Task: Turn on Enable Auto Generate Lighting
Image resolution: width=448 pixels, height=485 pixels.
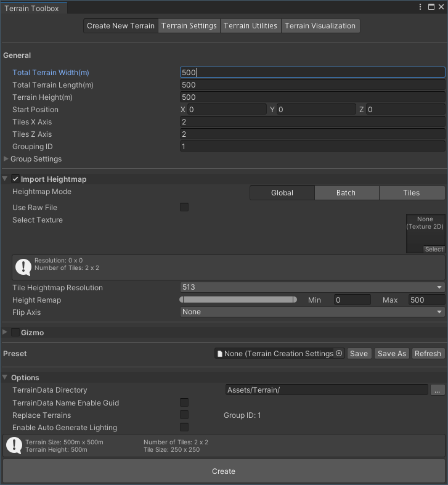Action: pos(184,428)
